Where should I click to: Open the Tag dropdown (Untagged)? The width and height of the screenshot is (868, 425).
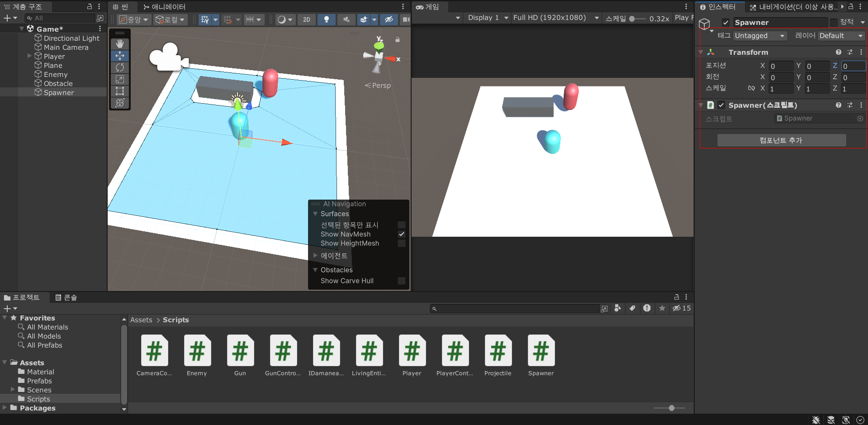point(760,36)
